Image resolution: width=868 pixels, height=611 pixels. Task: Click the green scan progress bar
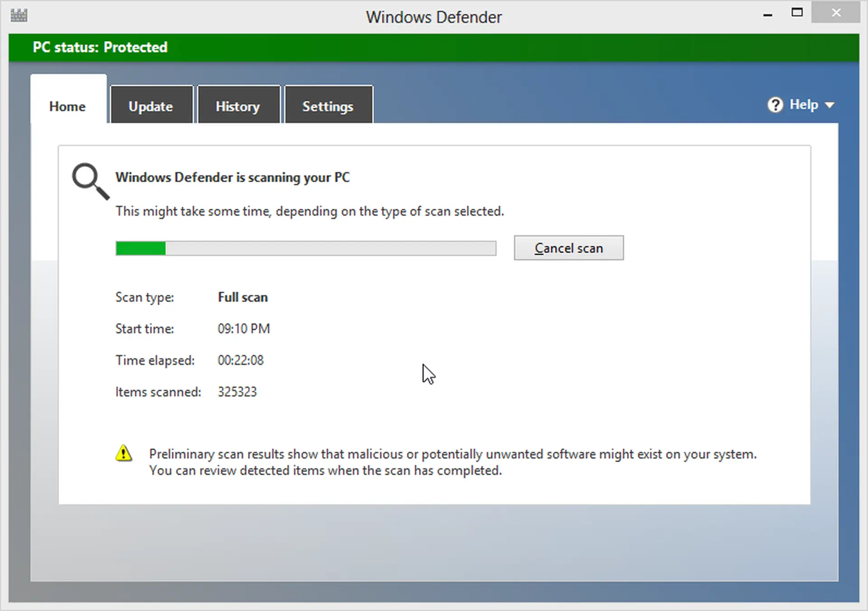click(306, 248)
